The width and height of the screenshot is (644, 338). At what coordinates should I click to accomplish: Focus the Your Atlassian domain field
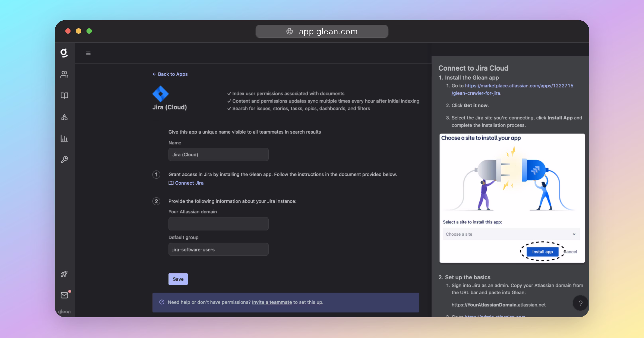[x=219, y=224]
